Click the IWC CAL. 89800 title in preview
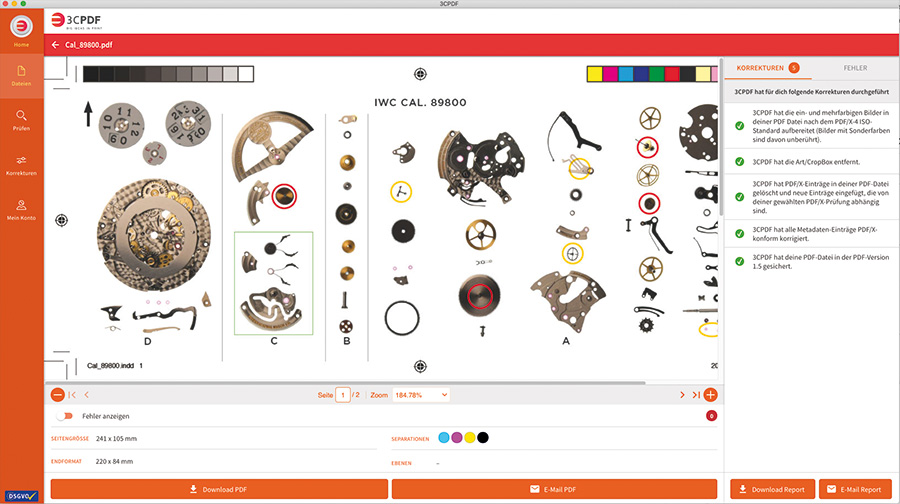Screen dimensions: 900x504 pos(420,103)
